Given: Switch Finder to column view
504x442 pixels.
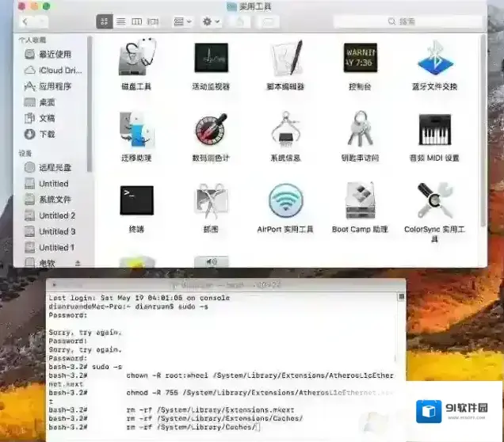Looking at the screenshot, I should coord(136,21).
